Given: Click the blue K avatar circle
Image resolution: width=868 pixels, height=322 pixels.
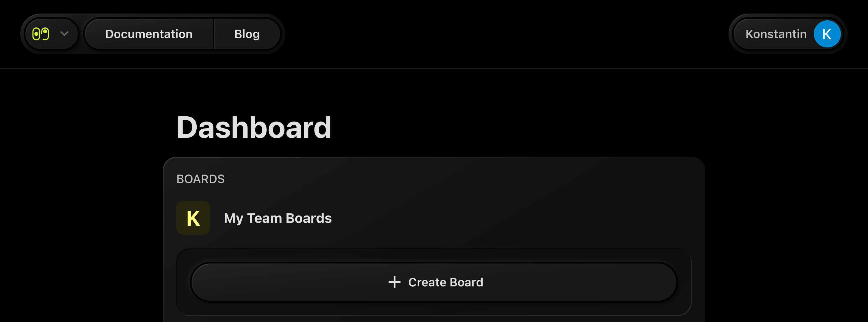Looking at the screenshot, I should (x=827, y=34).
